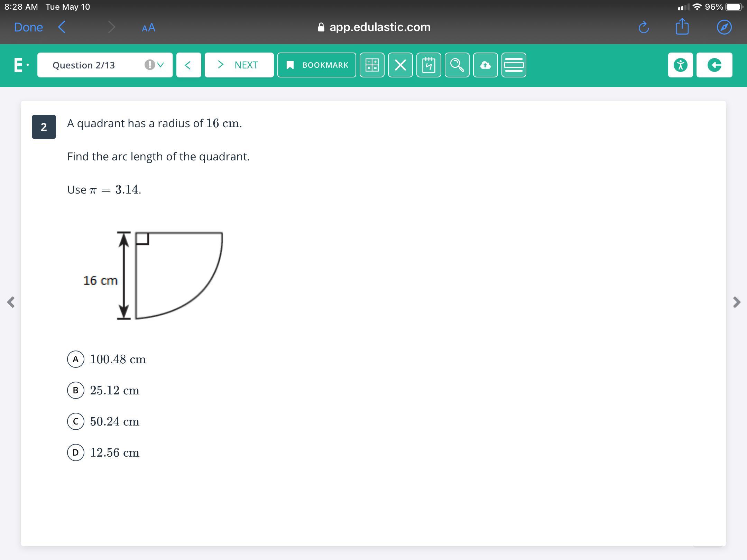Open the calculator tool icon
Screen dimensions: 747x560
click(x=372, y=65)
